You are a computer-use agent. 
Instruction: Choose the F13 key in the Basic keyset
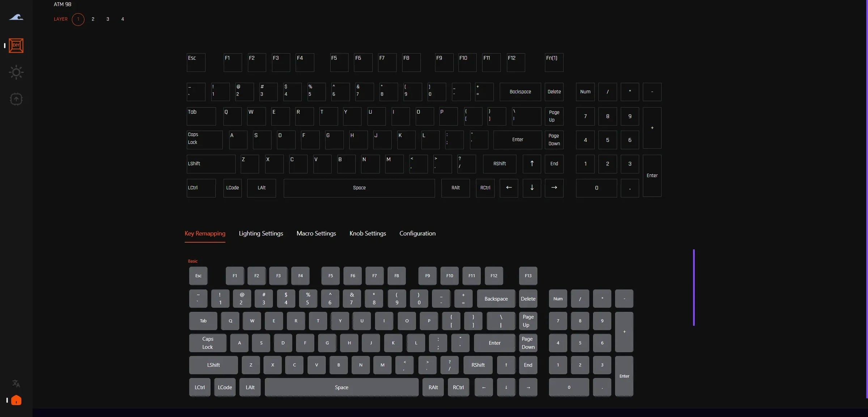(528, 276)
